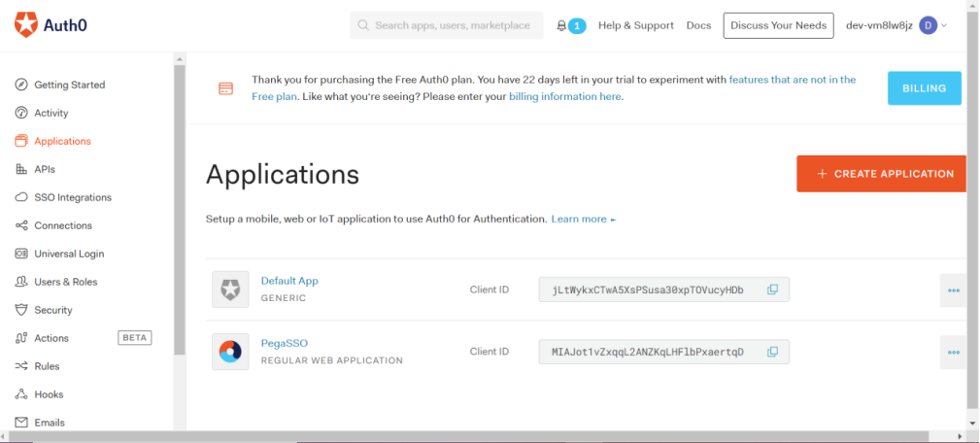Click the billing card icon in banner
The height and width of the screenshot is (443, 980).
(x=225, y=88)
